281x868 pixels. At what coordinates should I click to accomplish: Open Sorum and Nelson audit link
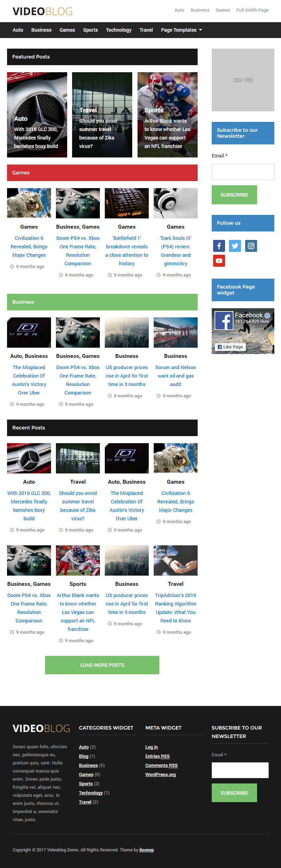[x=175, y=376]
